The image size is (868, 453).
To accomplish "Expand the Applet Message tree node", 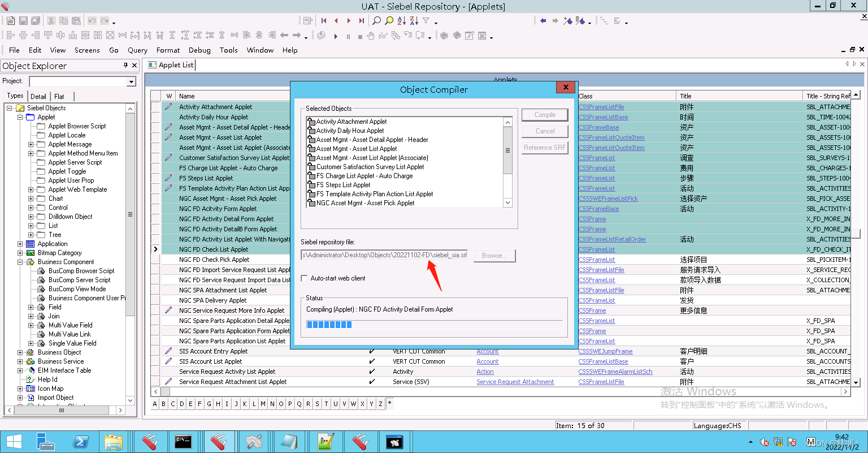I will (x=31, y=144).
